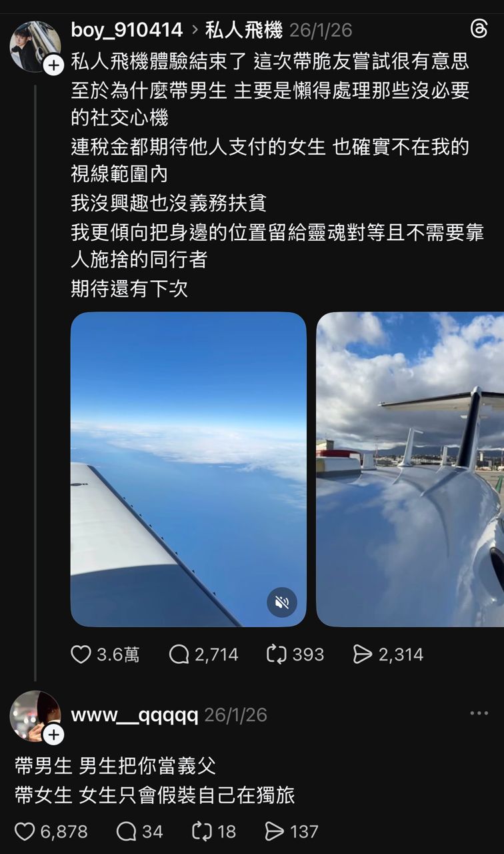Screen dimensions: 504x854
Task: Open the Threads logo icon
Action: (479, 29)
